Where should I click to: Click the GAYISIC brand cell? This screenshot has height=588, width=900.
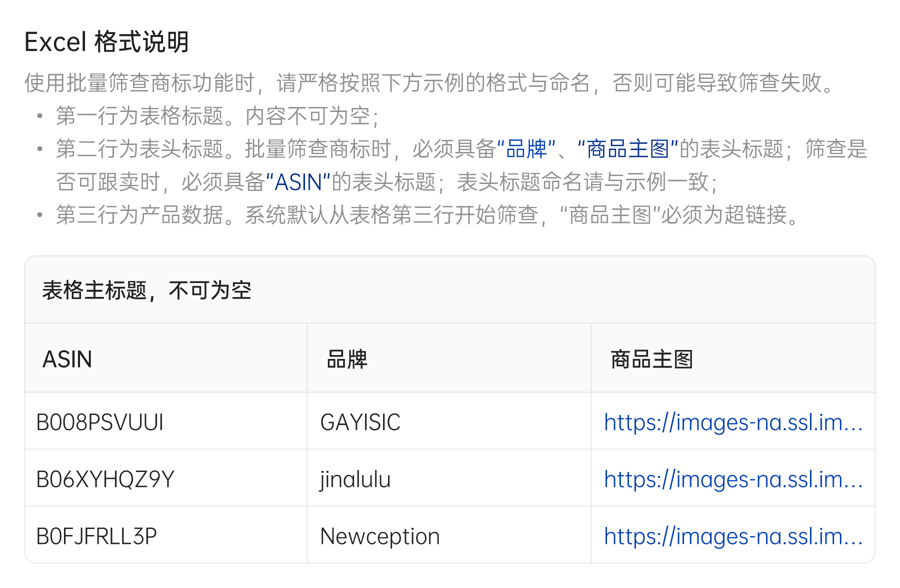(360, 422)
